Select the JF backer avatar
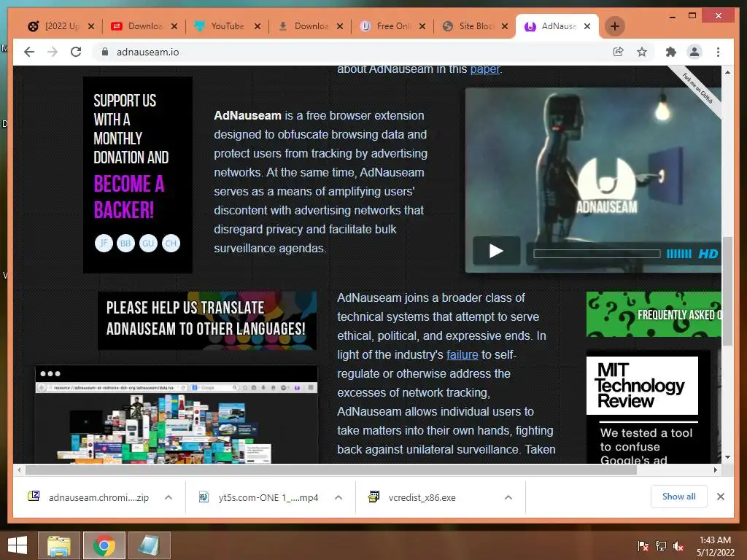 tap(104, 244)
